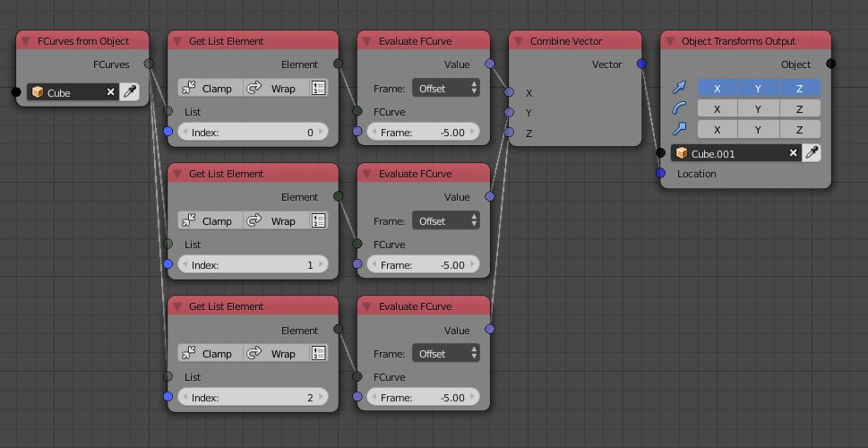Screen dimensions: 868x448
Task: Click the Element output socket of middle Get List Element
Action: (339, 196)
